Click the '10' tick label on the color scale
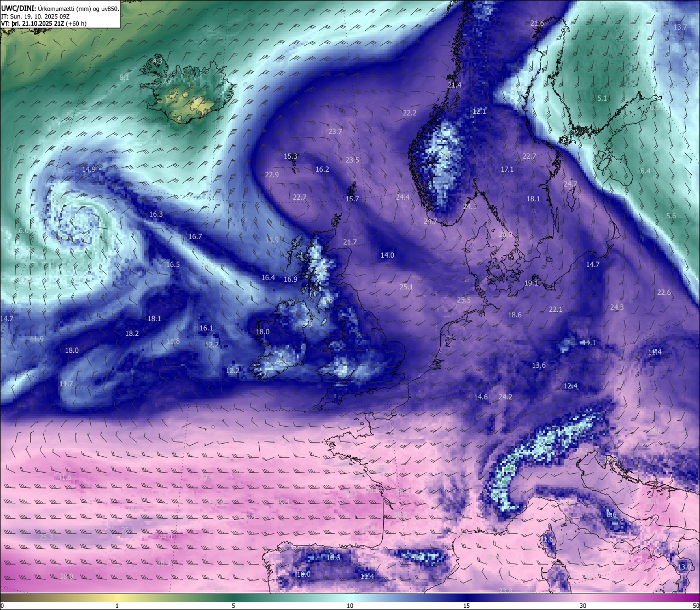The image size is (700, 610). [350, 606]
